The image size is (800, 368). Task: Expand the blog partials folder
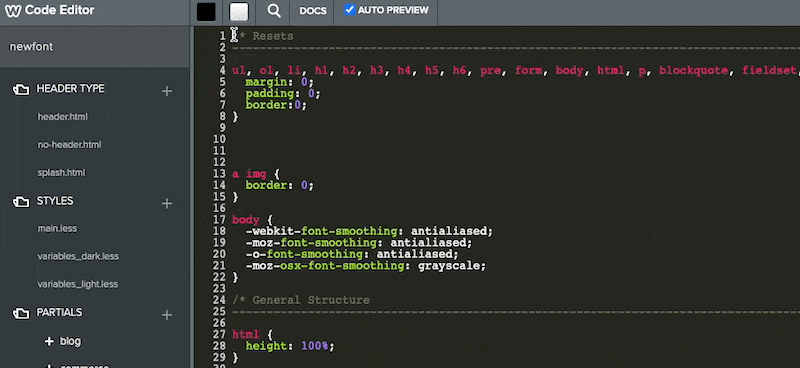pos(49,341)
